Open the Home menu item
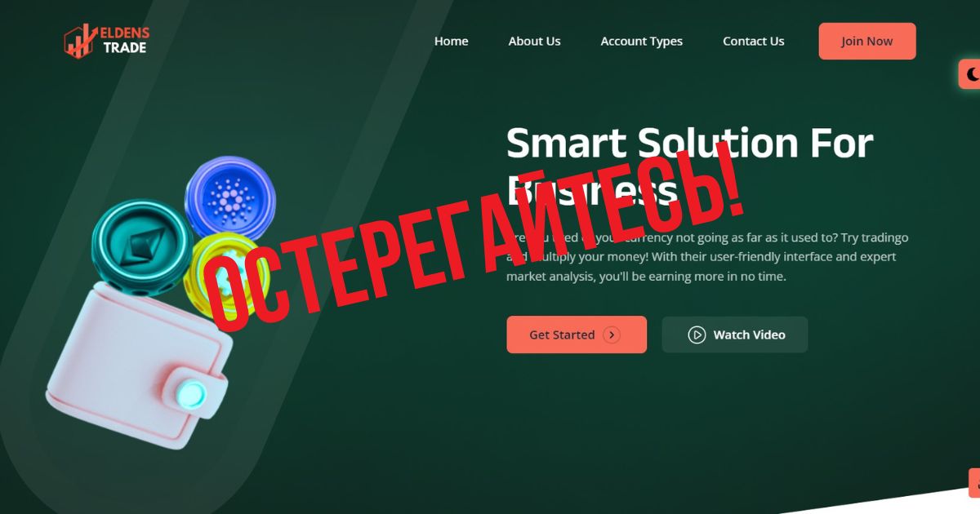 click(451, 41)
